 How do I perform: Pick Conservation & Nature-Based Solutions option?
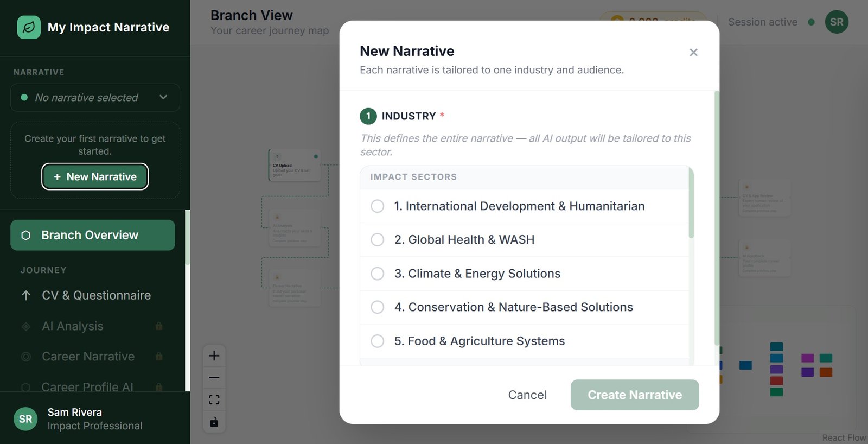pos(378,307)
